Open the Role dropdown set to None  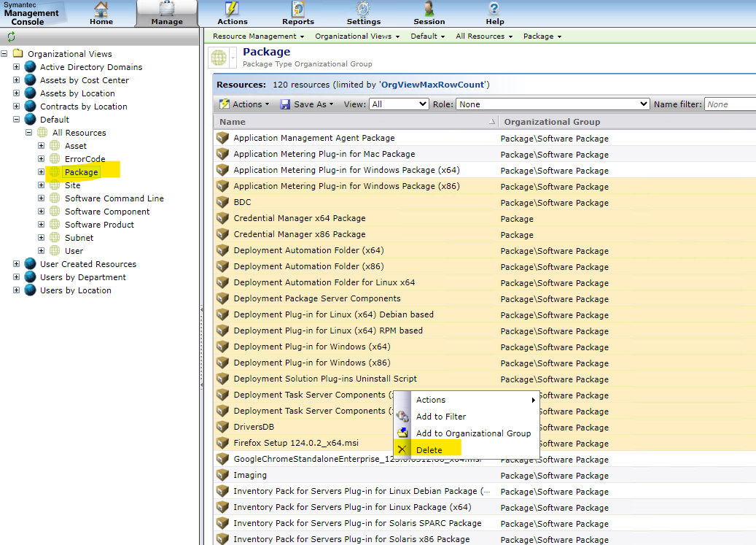552,104
